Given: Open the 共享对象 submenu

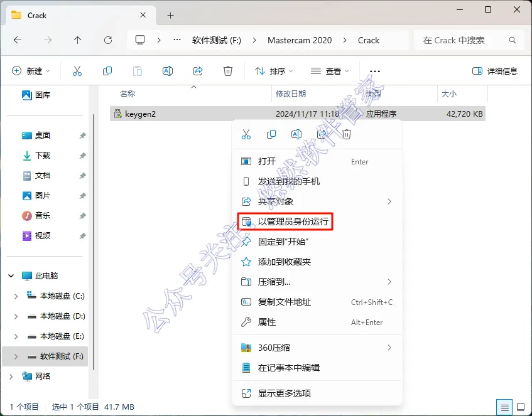Looking at the screenshot, I should [317, 201].
